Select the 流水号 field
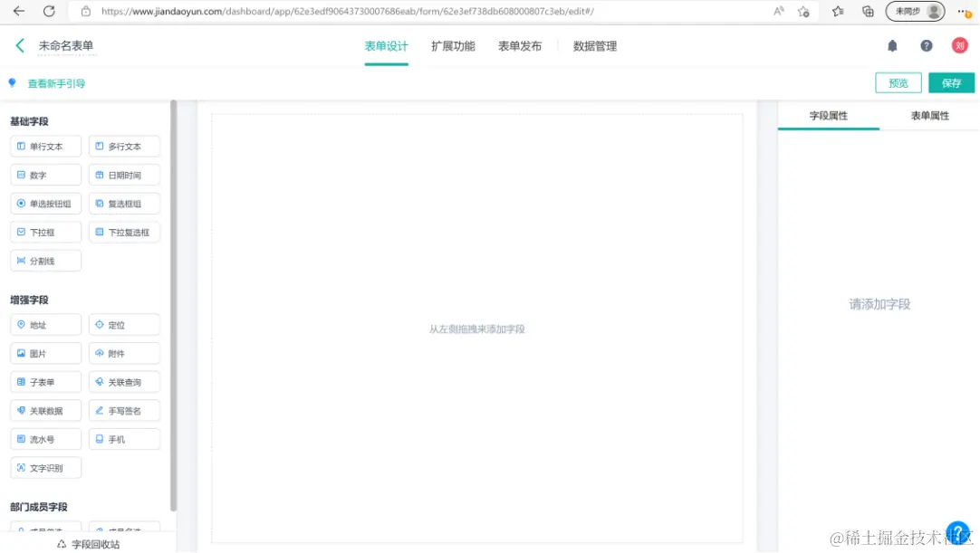The width and height of the screenshot is (980, 553). point(45,439)
